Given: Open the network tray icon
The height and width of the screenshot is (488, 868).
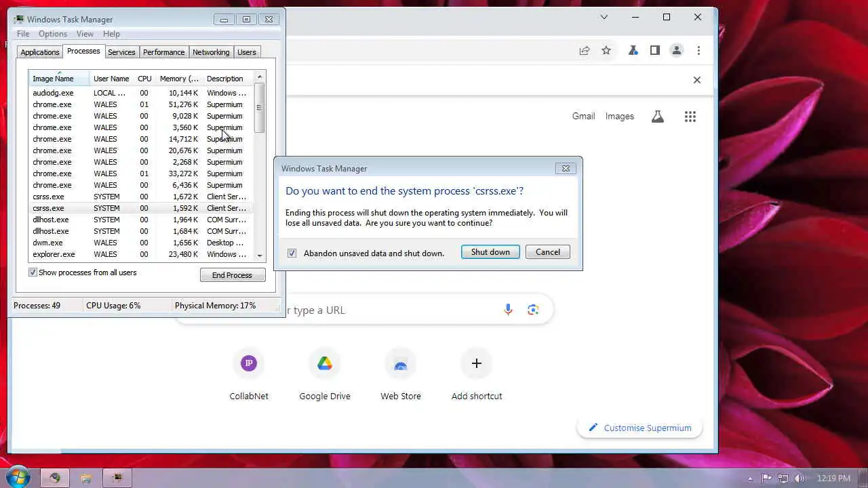Looking at the screenshot, I should point(783,478).
